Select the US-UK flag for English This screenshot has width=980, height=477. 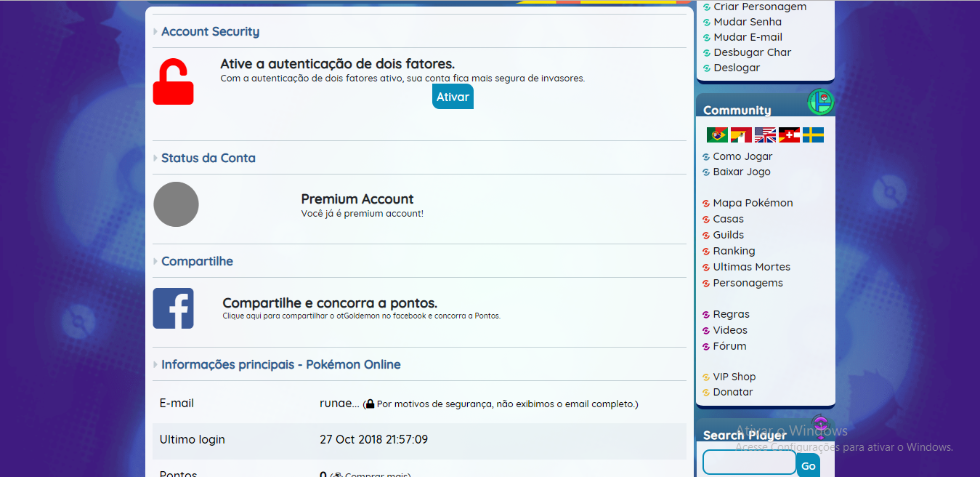click(765, 135)
